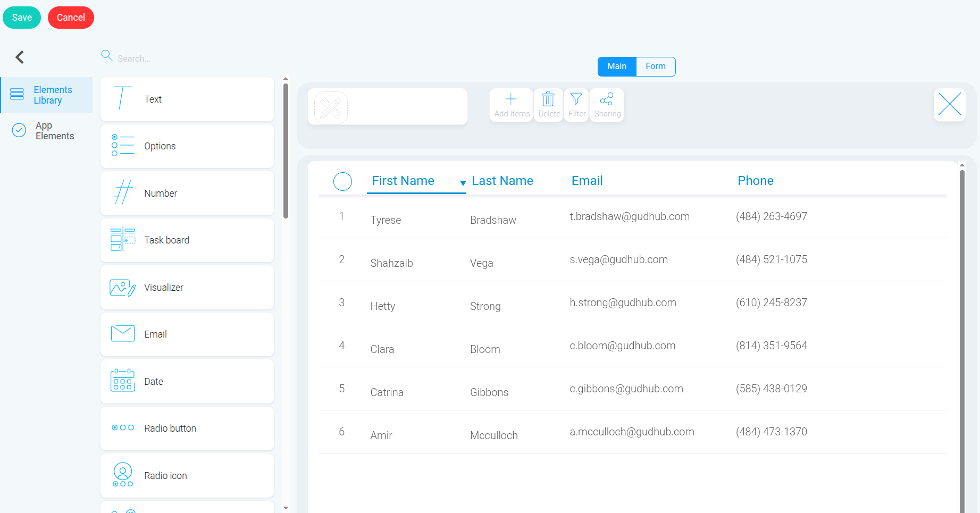Select the Radio icon element icon
The height and width of the screenshot is (513, 980).
[123, 475]
